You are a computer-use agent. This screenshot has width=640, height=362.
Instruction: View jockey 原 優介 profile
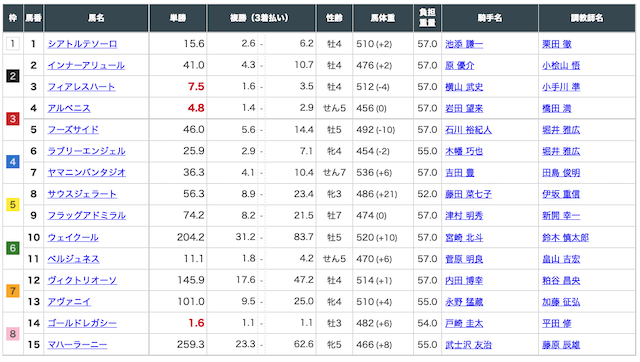[460, 65]
